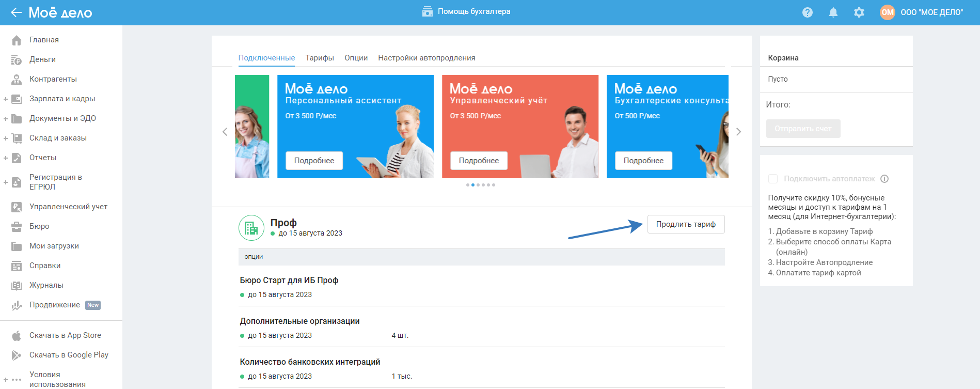Expand the Зарплата и кадры section
This screenshot has width=980, height=389.
tap(6, 99)
